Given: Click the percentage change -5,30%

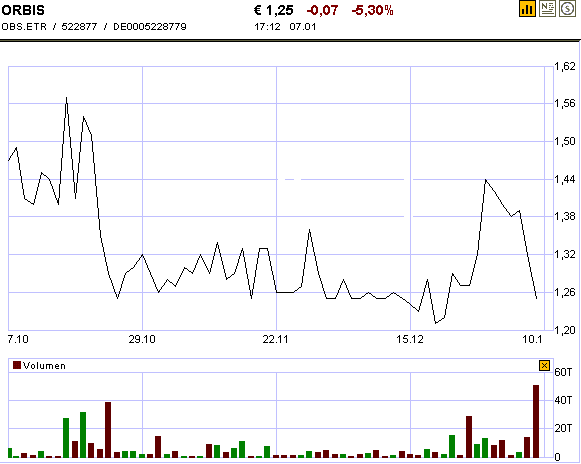Looking at the screenshot, I should 372,10.
